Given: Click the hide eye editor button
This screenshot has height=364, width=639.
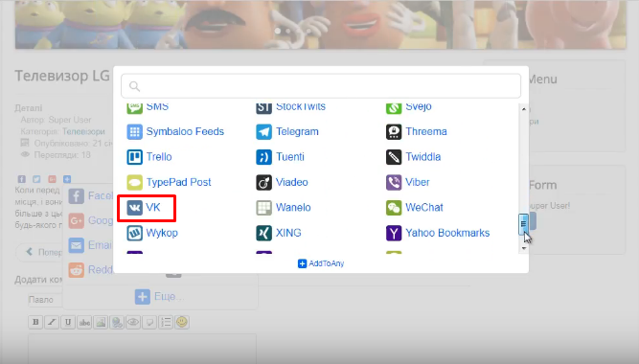Looking at the screenshot, I should [133, 322].
